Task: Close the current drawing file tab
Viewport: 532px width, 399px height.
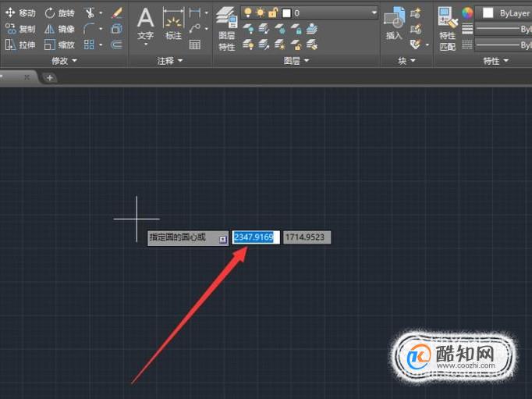Action: coord(27,77)
